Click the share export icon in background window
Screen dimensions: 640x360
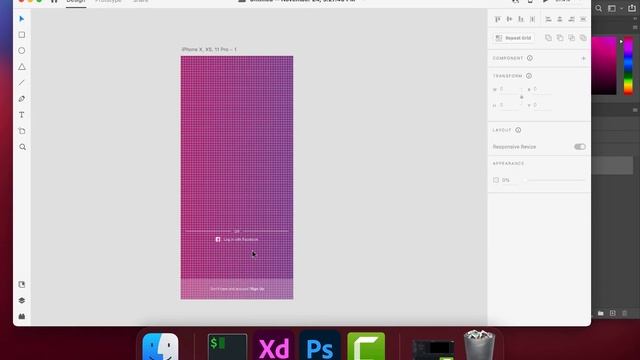point(632,8)
